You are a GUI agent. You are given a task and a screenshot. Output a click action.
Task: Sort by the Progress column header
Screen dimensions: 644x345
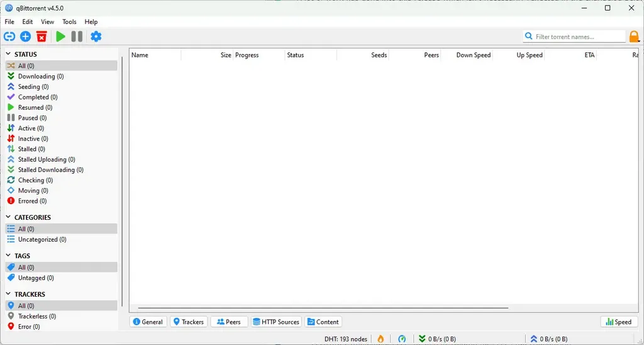tap(259, 55)
